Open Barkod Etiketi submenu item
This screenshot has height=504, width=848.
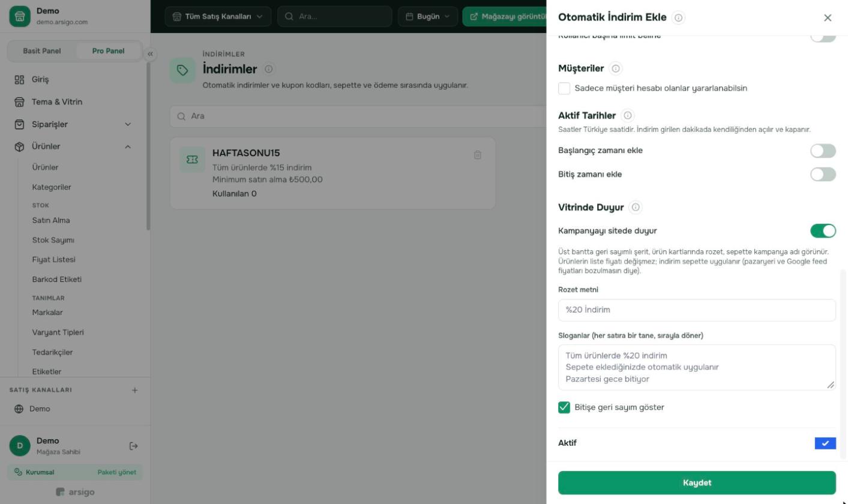click(57, 280)
